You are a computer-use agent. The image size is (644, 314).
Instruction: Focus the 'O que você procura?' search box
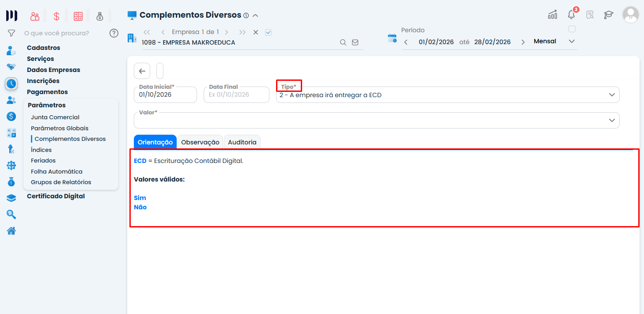(57, 33)
